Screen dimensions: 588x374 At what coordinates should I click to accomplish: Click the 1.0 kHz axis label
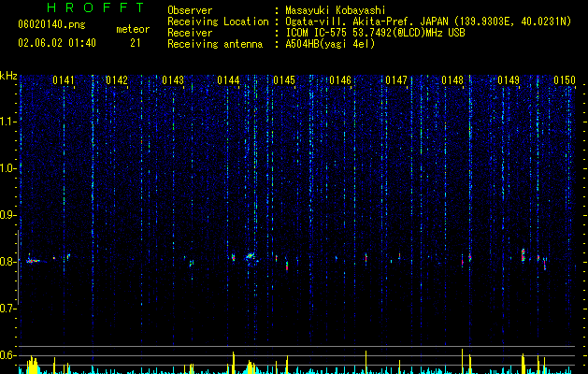(x=8, y=168)
